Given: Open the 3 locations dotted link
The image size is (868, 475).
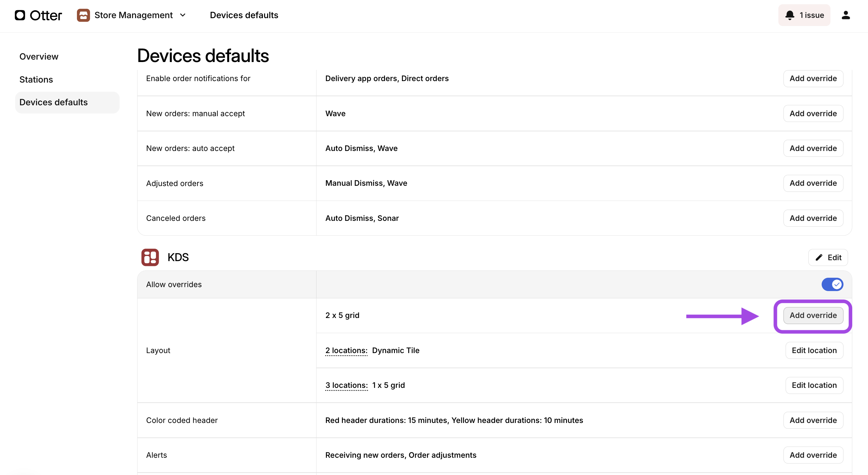Looking at the screenshot, I should point(346,385).
